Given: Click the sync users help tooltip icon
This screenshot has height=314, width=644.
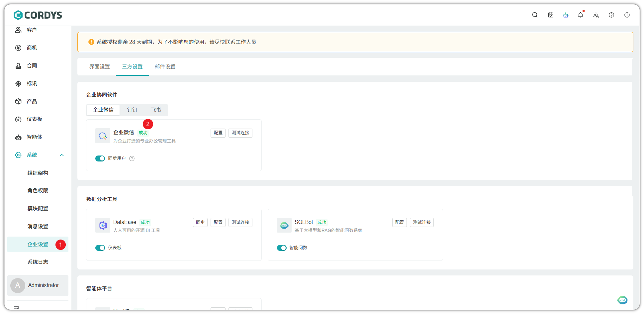Looking at the screenshot, I should [132, 158].
